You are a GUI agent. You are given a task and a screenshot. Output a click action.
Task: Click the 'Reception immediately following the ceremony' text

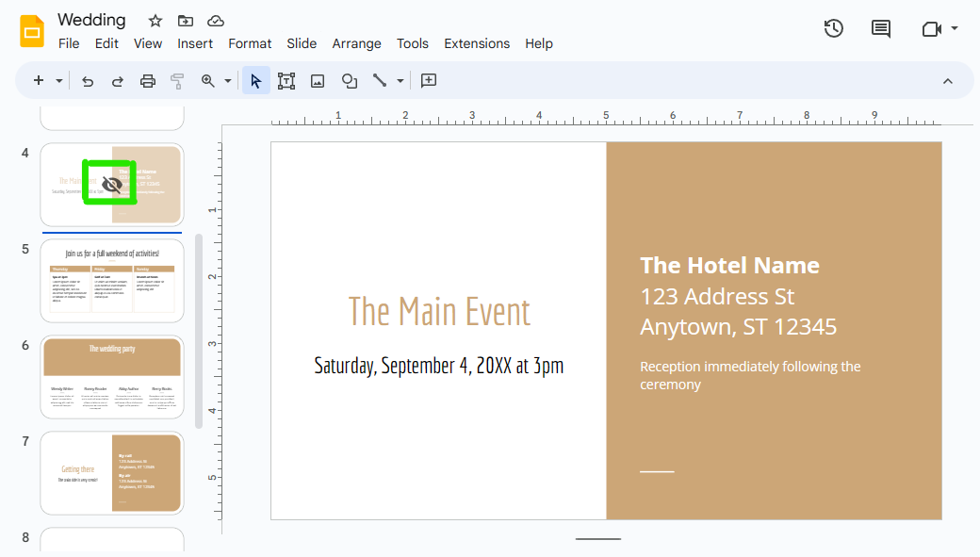click(750, 375)
